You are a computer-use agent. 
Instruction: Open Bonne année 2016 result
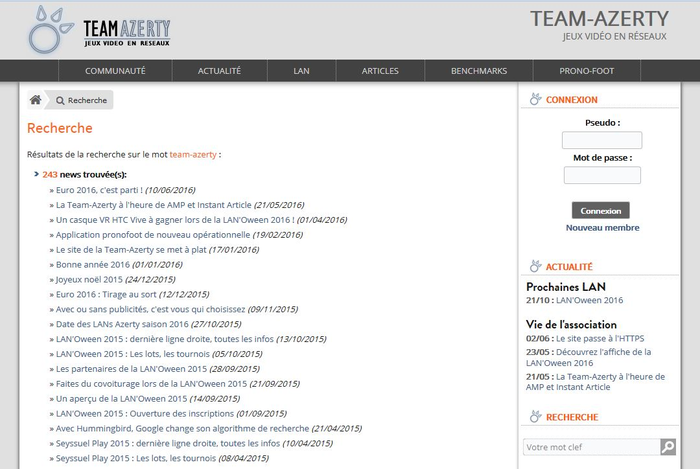click(93, 265)
